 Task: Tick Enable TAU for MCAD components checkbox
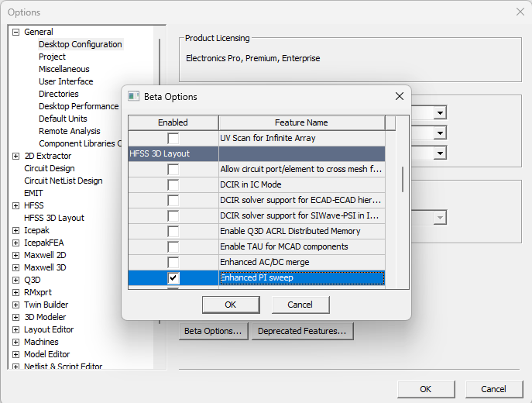[x=173, y=246]
